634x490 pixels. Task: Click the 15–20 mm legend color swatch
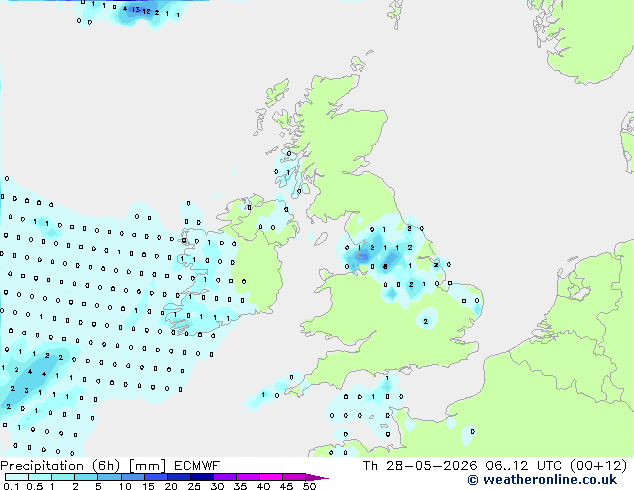[156, 477]
